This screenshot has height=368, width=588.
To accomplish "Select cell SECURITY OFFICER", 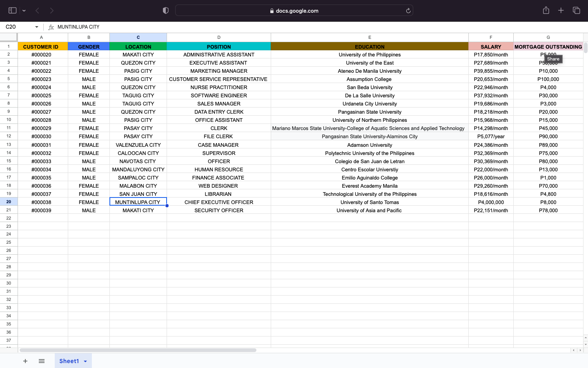I will [x=219, y=210].
